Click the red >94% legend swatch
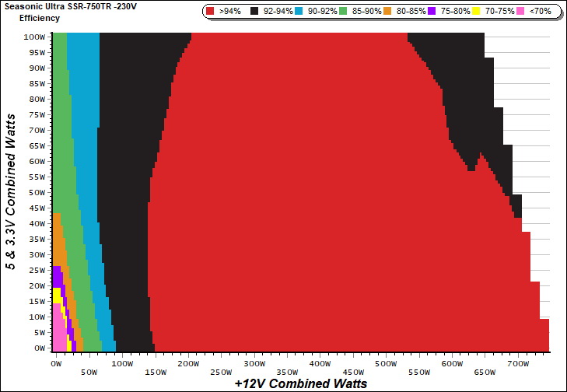Image resolution: width=567 pixels, height=392 pixels. [x=212, y=12]
